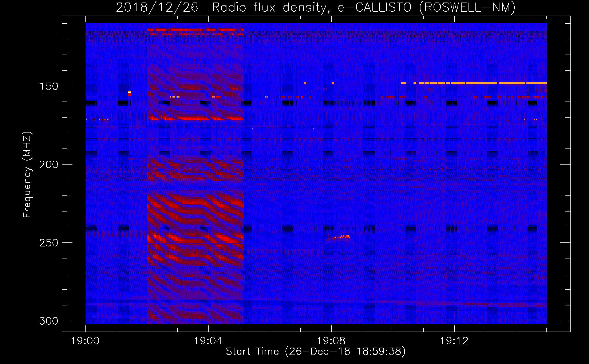Click the 'Start Time (26-Dec-18 18:59:38)' axis label
Viewport: 589px width, 364px height.
[x=316, y=352]
